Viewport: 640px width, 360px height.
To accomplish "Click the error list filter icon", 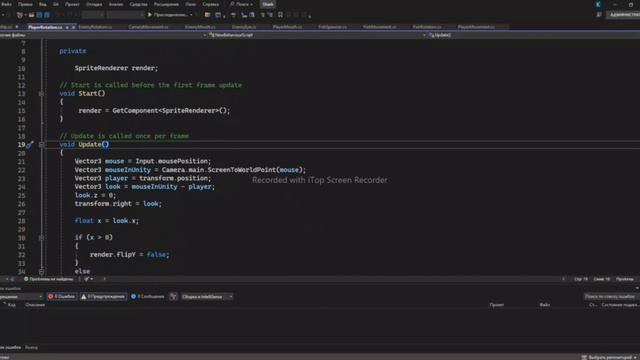I will (173, 296).
